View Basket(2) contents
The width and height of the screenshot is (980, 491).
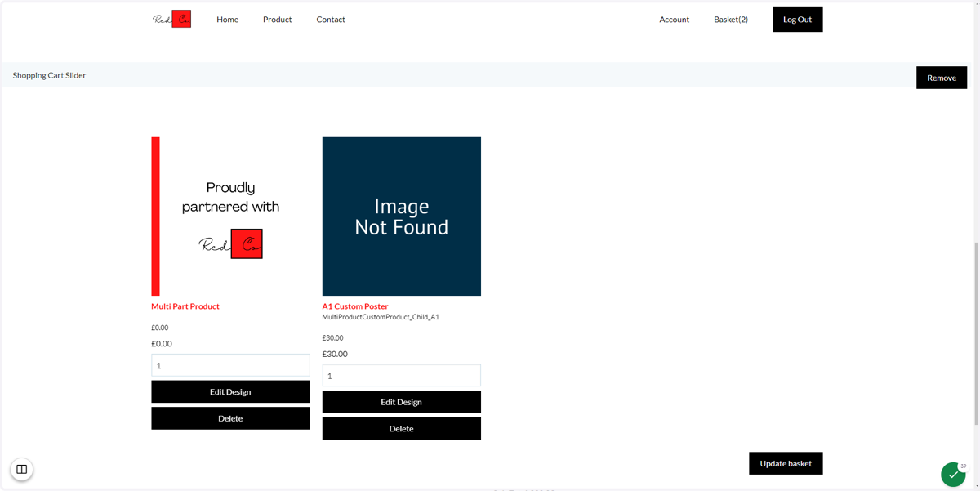click(x=731, y=20)
